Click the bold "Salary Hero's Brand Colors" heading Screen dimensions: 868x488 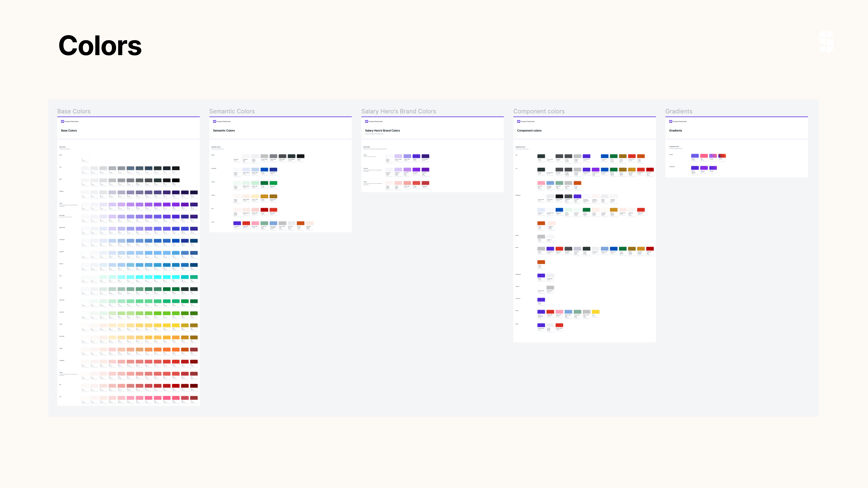point(382,131)
